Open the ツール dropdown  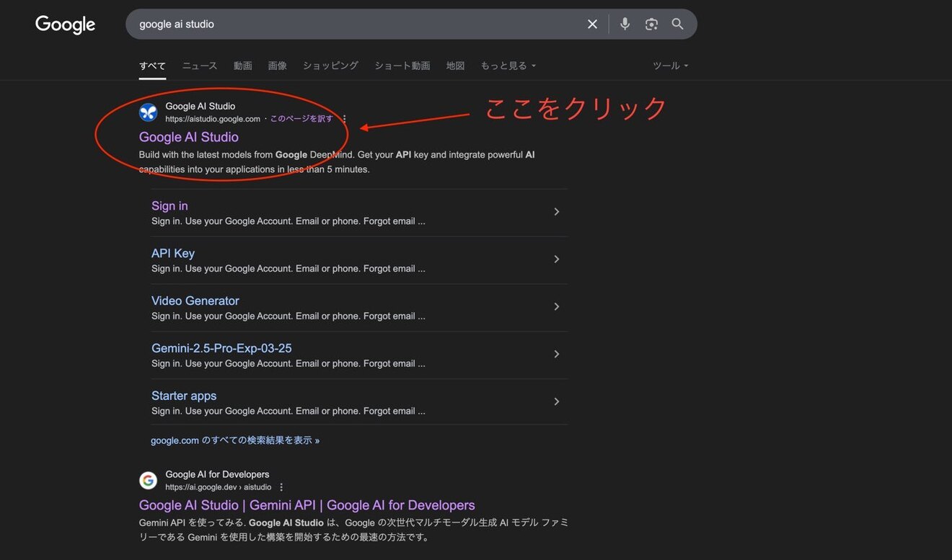coord(671,66)
